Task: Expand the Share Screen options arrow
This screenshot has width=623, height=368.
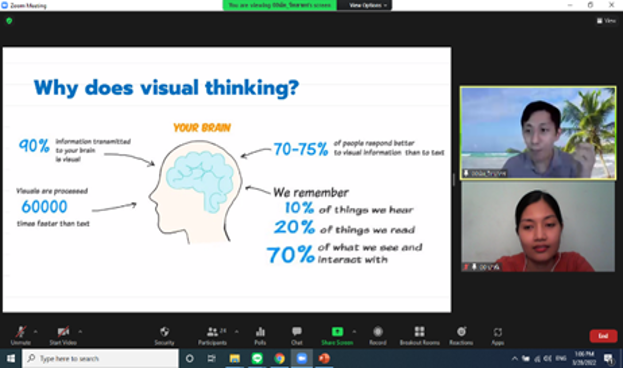Action: point(354,331)
